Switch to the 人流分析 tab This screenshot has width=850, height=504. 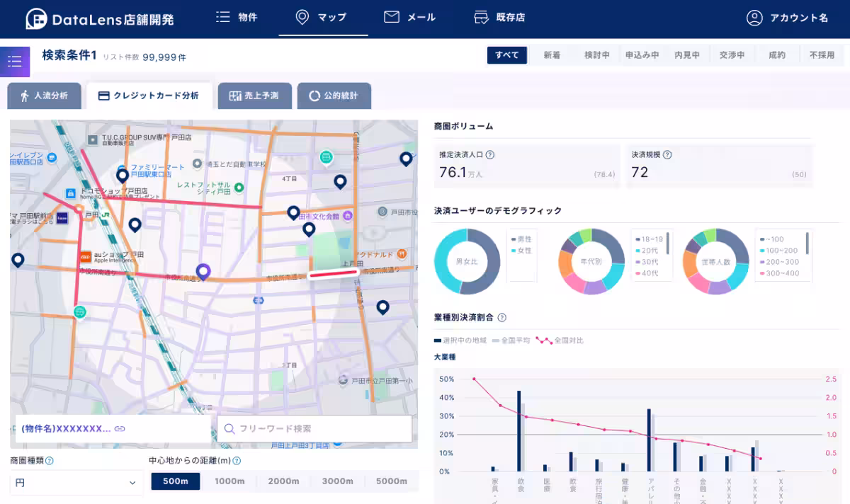45,96
